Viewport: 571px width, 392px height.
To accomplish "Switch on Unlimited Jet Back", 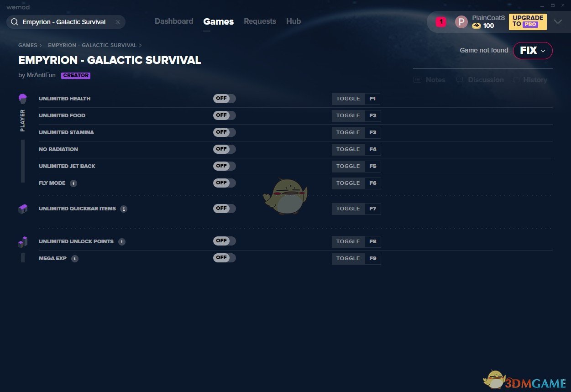I will pos(225,166).
